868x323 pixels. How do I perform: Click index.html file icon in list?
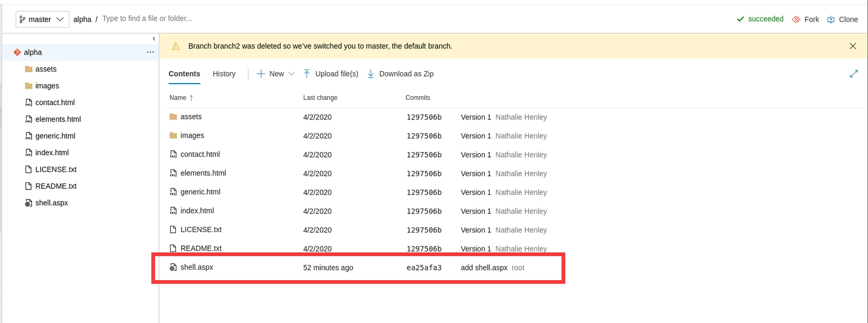pos(173,211)
